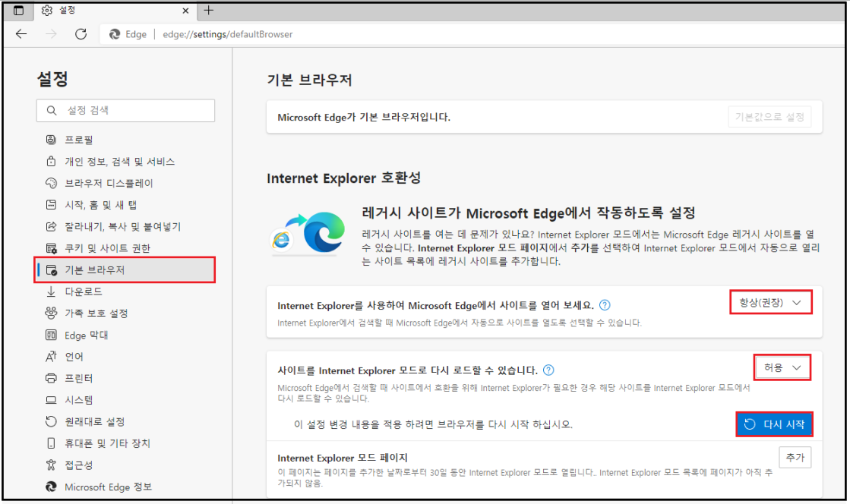Click the family icon next to 가족 보호 설정
850x504 pixels.
pyautogui.click(x=51, y=313)
